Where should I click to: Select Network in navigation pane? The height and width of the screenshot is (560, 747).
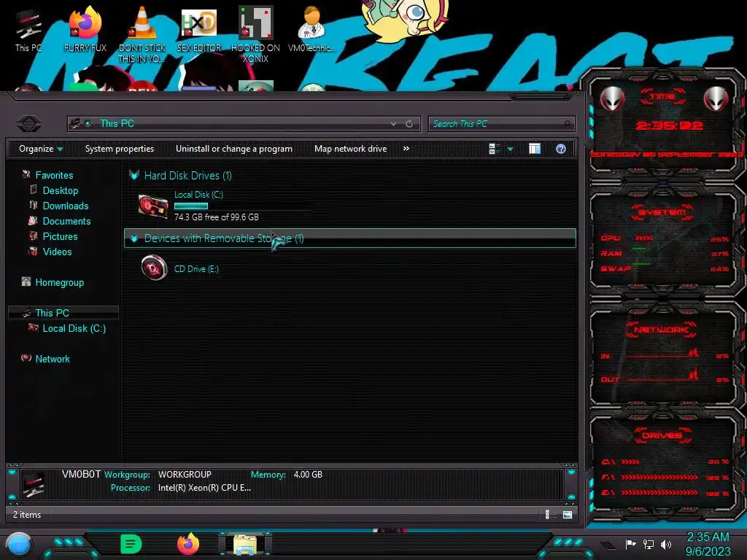click(x=53, y=359)
